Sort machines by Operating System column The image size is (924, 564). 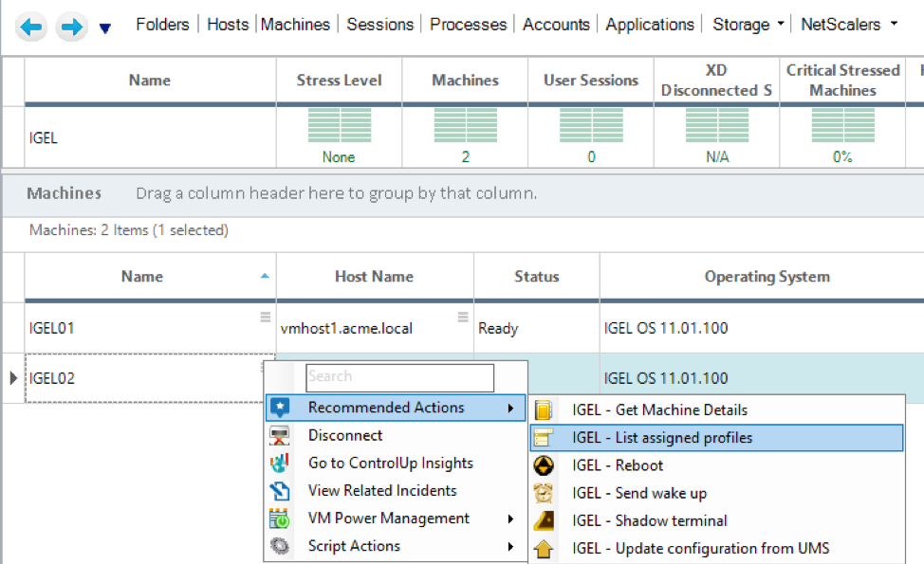pyautogui.click(x=767, y=276)
